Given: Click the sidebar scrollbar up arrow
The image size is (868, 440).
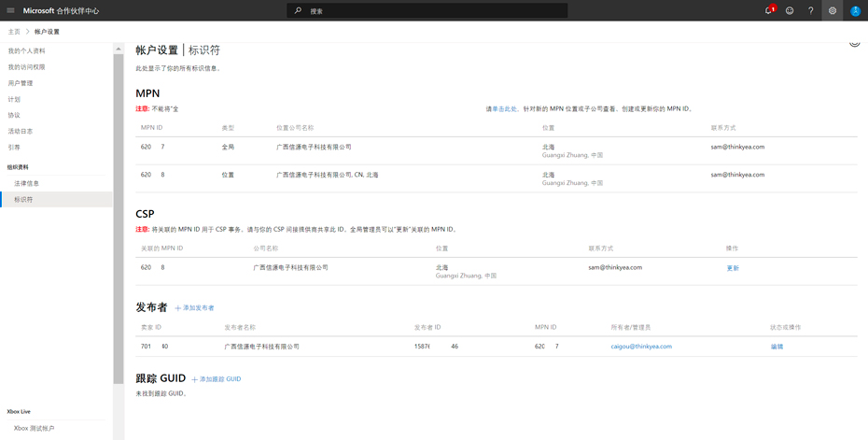Looking at the screenshot, I should pos(118,49).
